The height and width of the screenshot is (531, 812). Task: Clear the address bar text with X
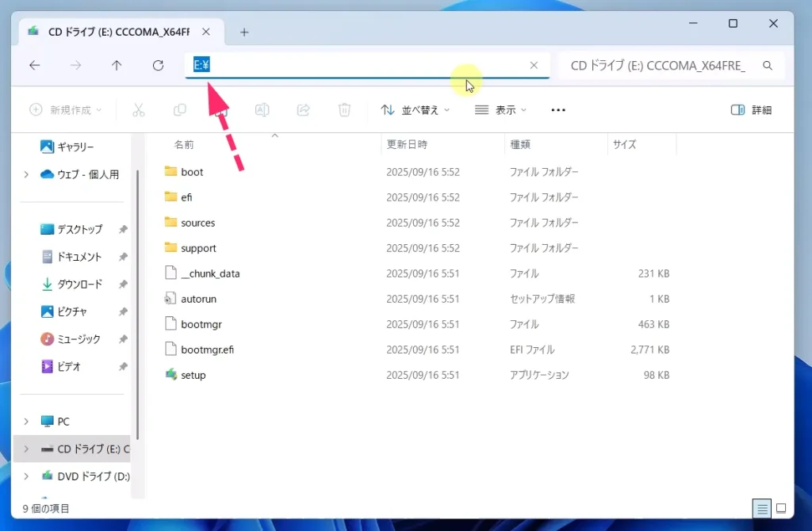[x=534, y=66]
